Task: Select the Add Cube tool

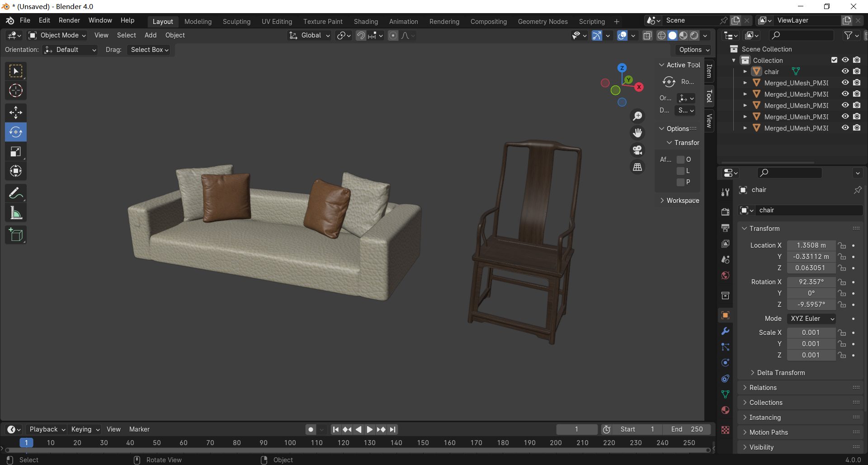Action: 16,235
